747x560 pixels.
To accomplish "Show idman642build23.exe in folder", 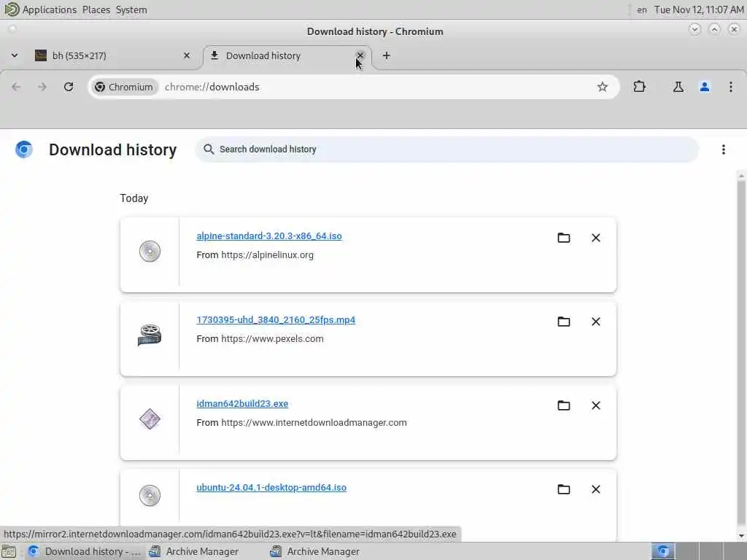I will pyautogui.click(x=563, y=405).
